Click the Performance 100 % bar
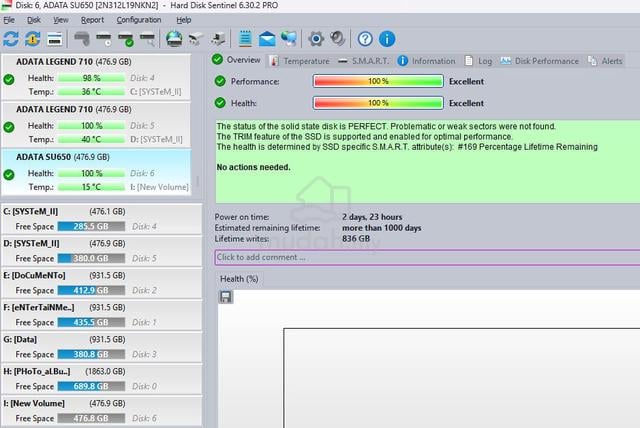 (x=378, y=81)
